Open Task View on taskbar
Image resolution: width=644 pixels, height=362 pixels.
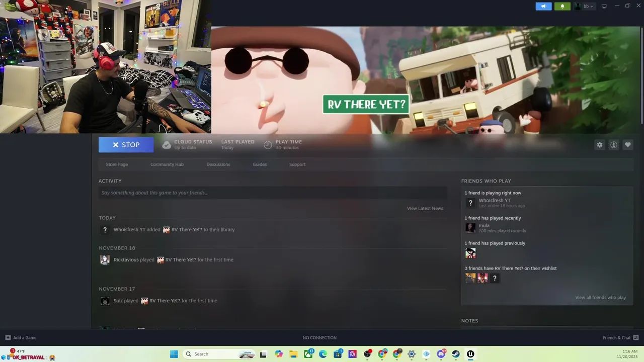[263, 354]
